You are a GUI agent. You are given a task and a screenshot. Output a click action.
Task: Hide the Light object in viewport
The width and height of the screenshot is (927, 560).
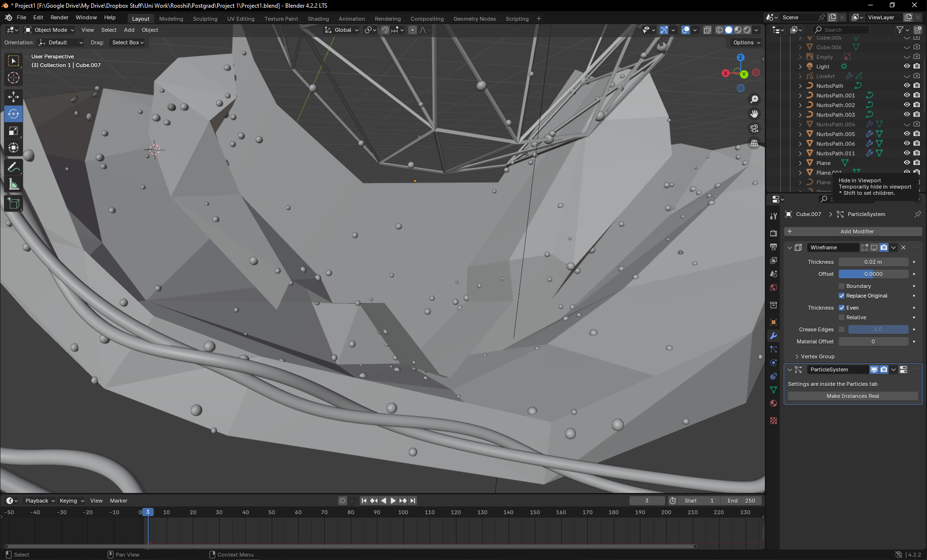(907, 67)
